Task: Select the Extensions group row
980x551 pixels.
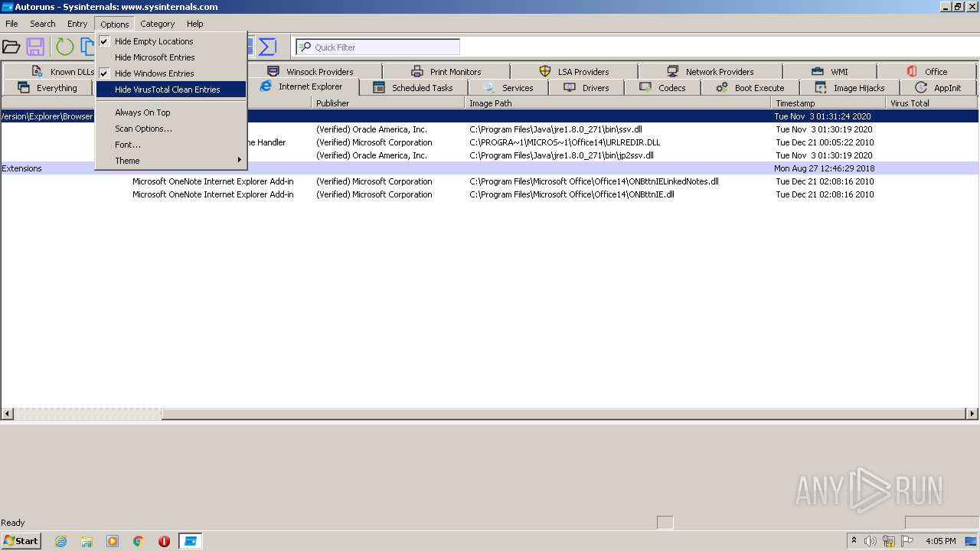Action: point(489,168)
